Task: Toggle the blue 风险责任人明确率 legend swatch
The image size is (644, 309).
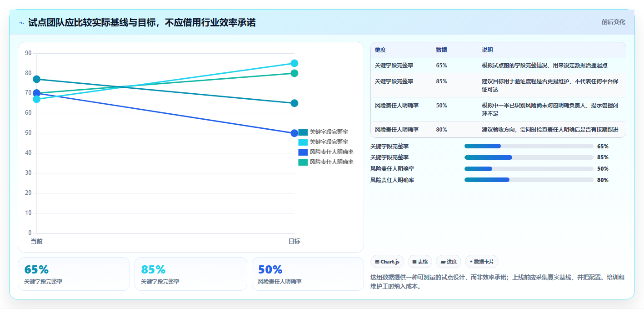Action: click(303, 152)
